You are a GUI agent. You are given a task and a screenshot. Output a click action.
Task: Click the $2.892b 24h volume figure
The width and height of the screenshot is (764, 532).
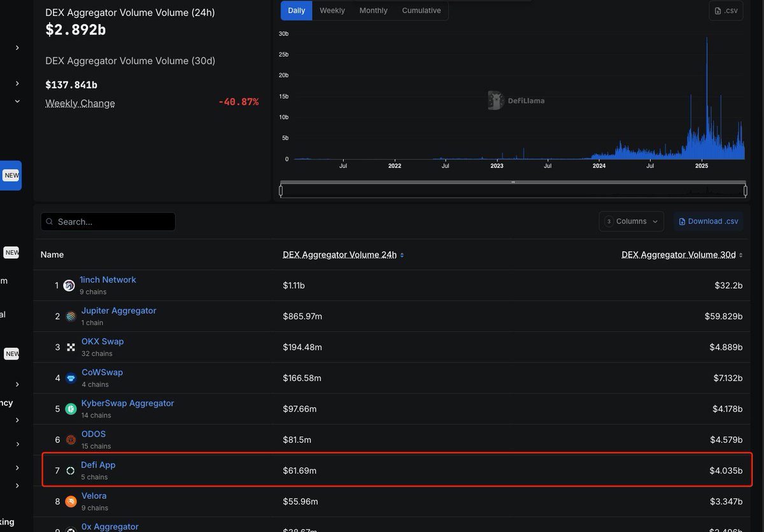[x=75, y=30]
